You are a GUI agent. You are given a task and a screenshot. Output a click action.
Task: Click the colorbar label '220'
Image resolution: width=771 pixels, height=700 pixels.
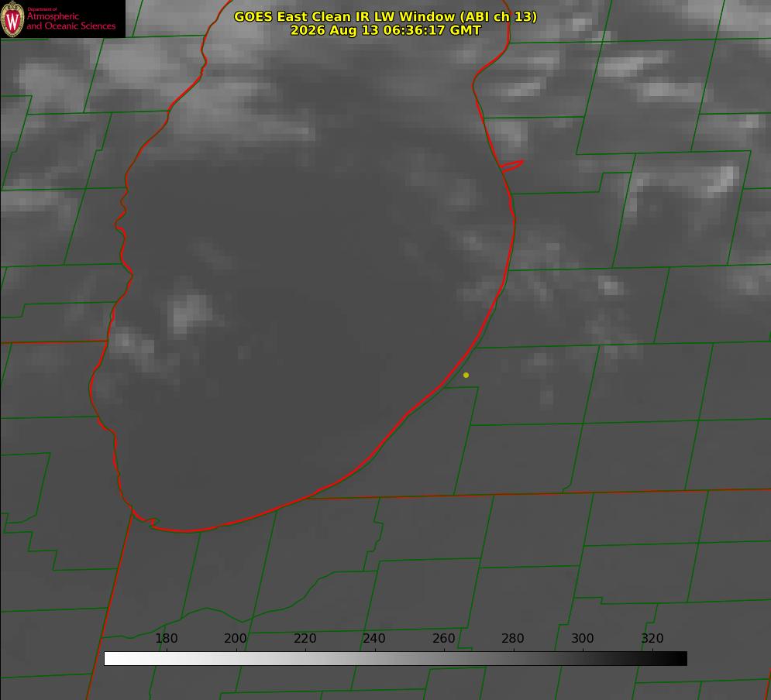[305, 638]
